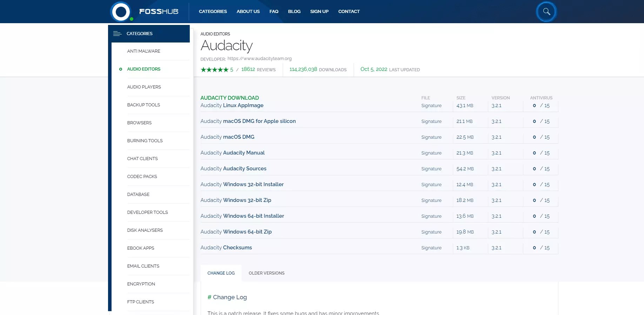This screenshot has width=644, height=315.
Task: Open Signature for Linux AppImage
Action: pyautogui.click(x=431, y=106)
